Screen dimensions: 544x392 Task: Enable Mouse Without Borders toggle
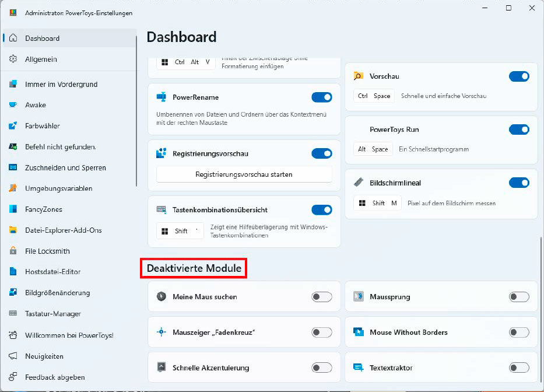pos(519,332)
